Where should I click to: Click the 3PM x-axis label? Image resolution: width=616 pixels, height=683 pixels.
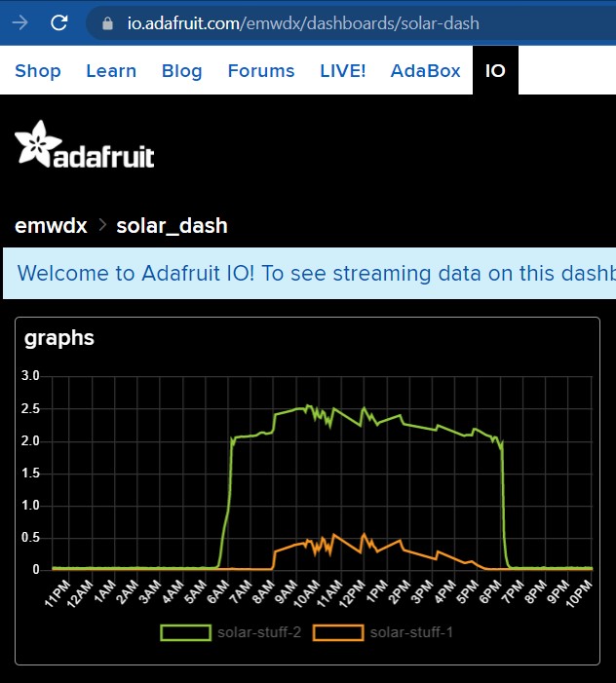tap(423, 591)
